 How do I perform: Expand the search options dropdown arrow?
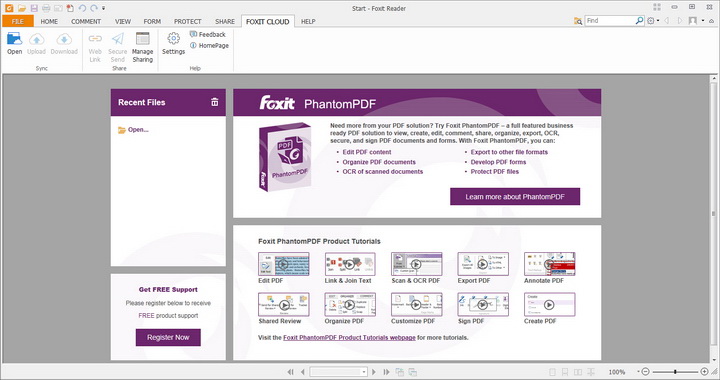click(x=658, y=21)
